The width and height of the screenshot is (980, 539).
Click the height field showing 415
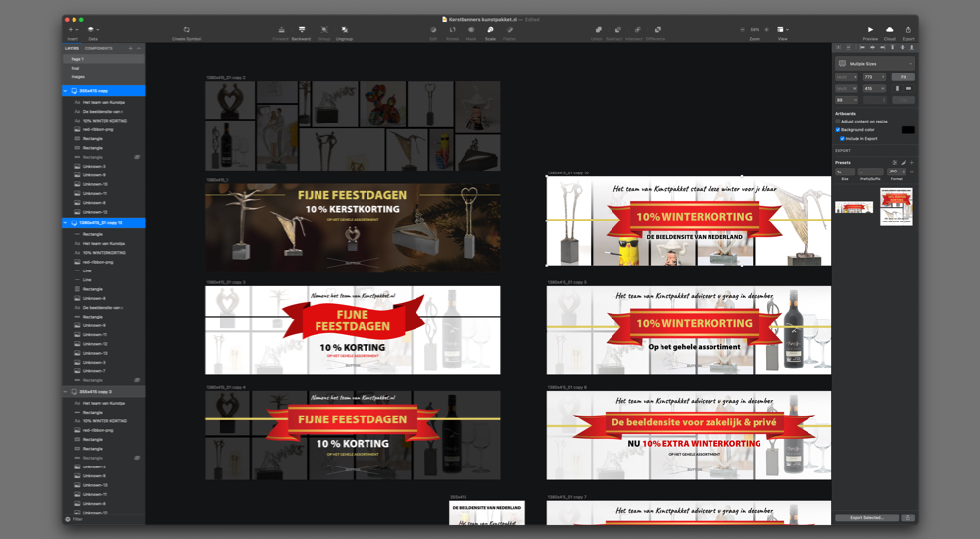click(x=874, y=89)
